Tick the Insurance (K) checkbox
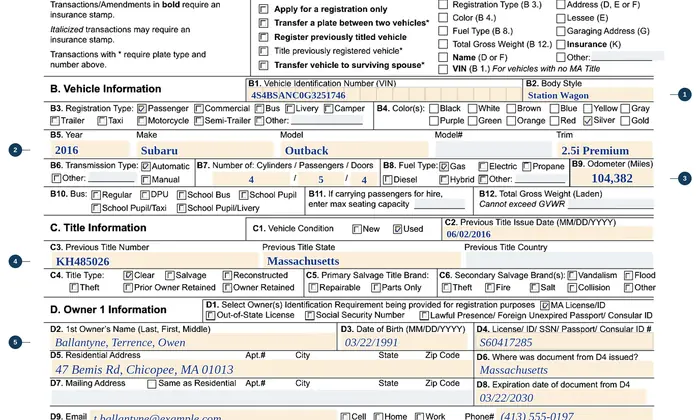The image size is (700, 420). pyautogui.click(x=561, y=44)
